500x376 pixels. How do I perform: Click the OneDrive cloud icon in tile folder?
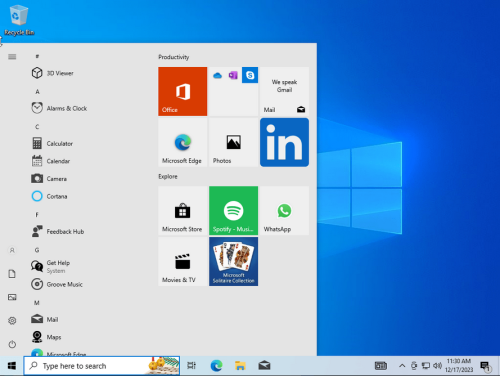click(x=217, y=75)
